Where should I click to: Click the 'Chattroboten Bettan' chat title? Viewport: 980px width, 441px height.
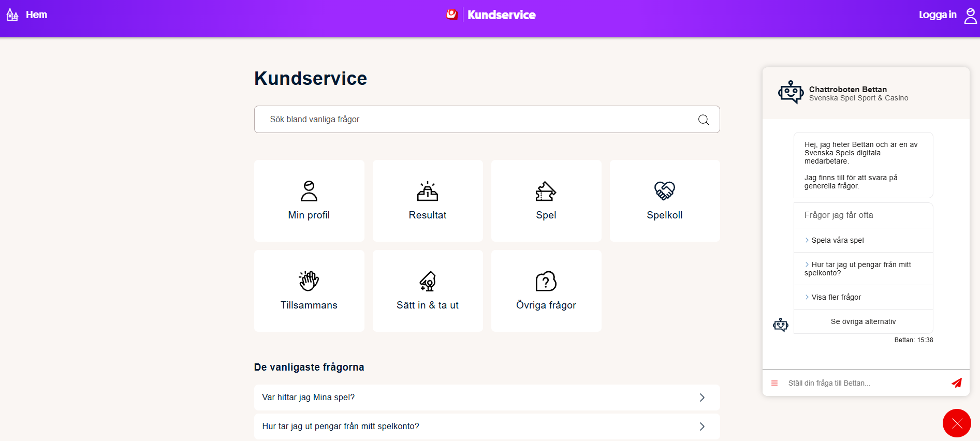coord(848,90)
